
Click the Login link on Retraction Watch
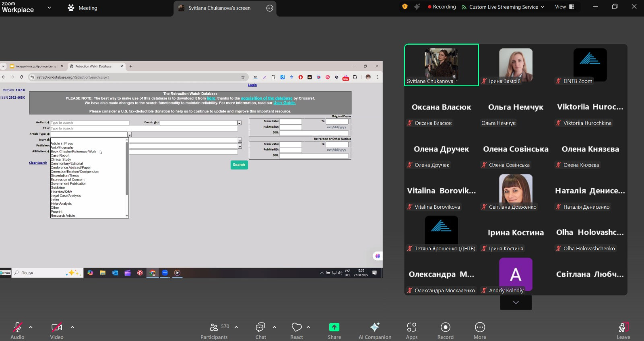252,85
